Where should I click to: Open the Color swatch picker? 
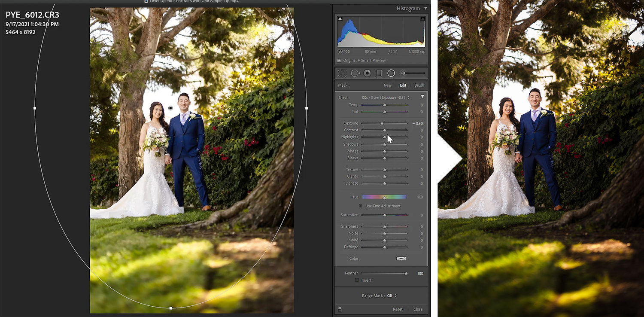[x=401, y=259]
